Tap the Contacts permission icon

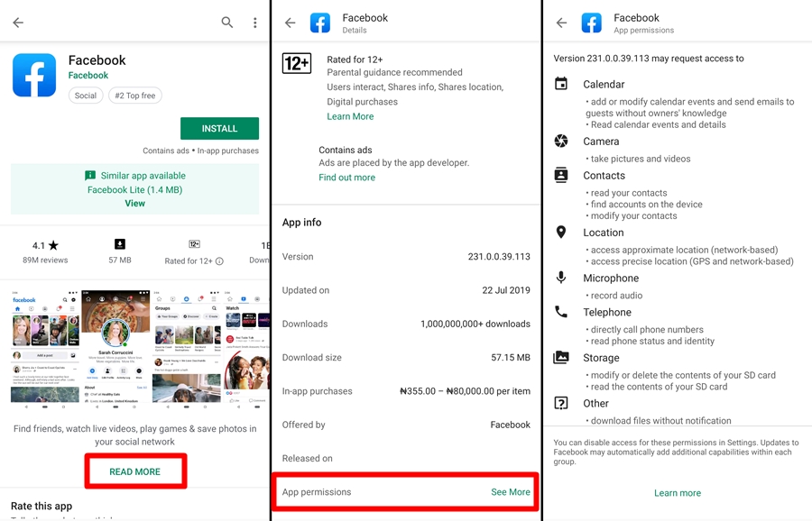[x=561, y=175]
